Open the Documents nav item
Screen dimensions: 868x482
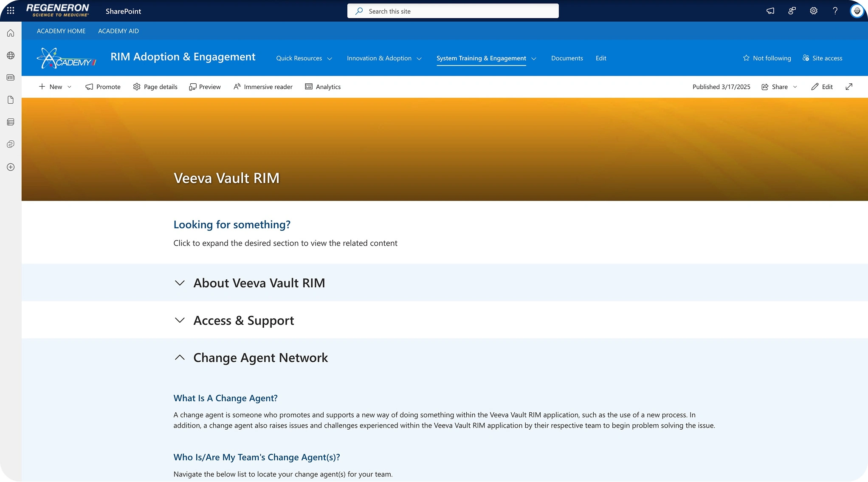567,58
